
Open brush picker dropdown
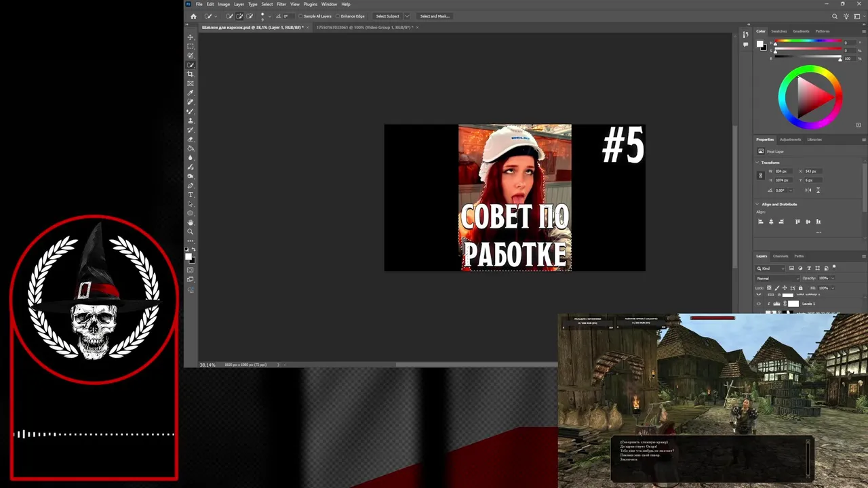click(x=270, y=16)
